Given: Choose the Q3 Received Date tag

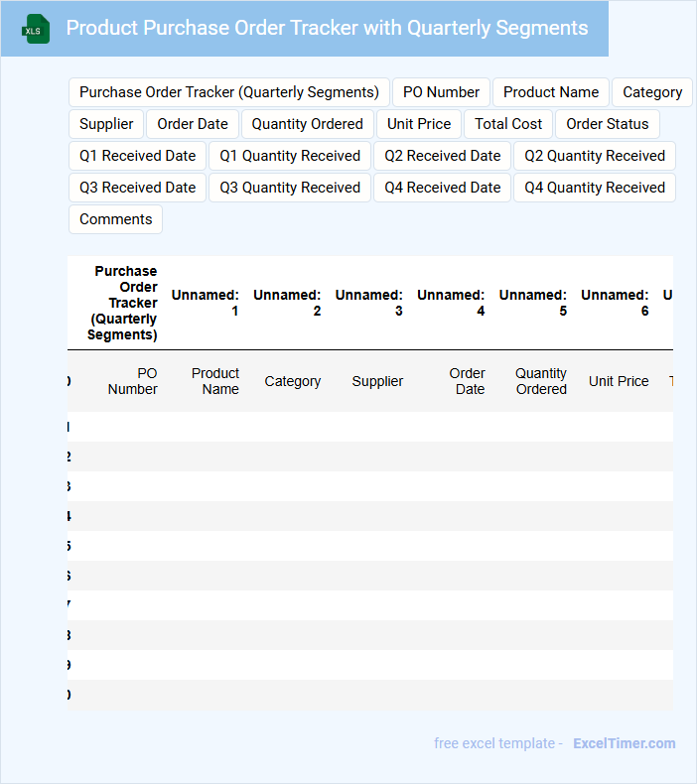Looking at the screenshot, I should click(x=138, y=188).
